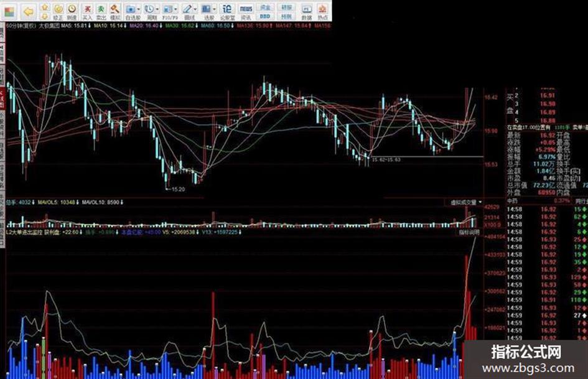Click the 中药 sector label
Viewport: 588px width, 379px height.
512,201
